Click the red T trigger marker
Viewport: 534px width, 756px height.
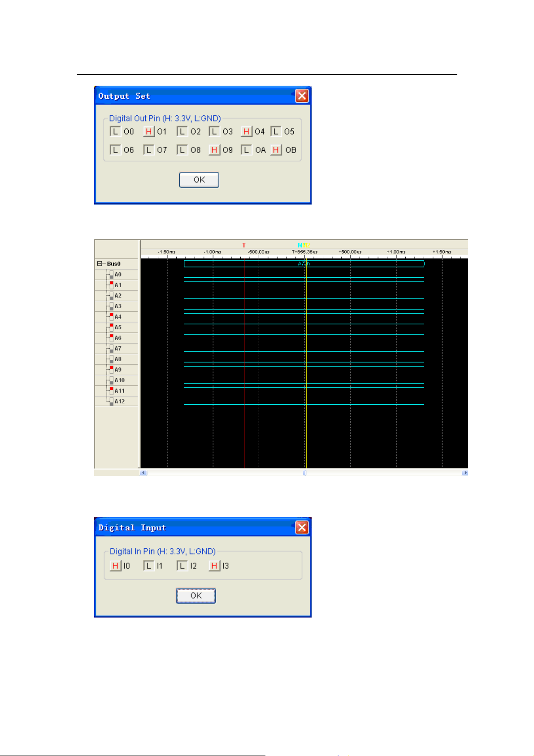(244, 245)
